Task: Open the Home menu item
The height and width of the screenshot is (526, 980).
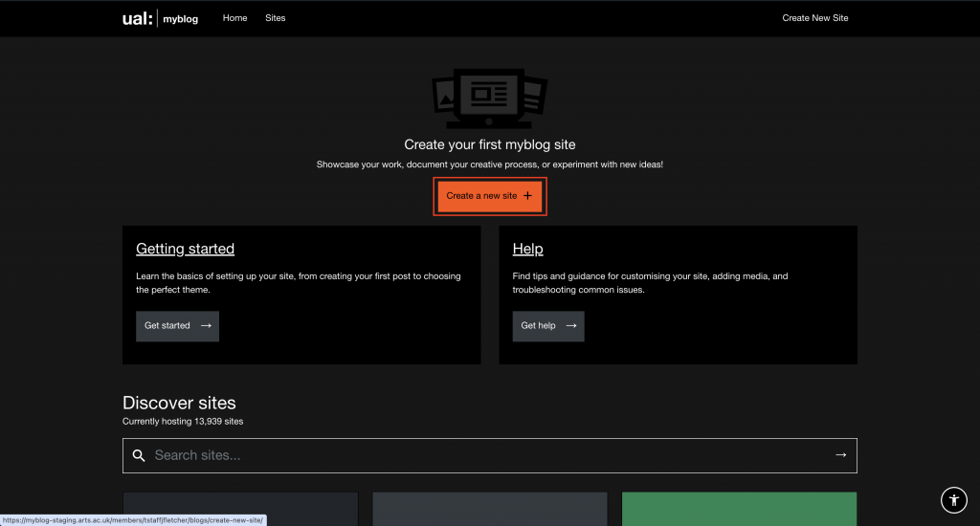Action: tap(235, 18)
